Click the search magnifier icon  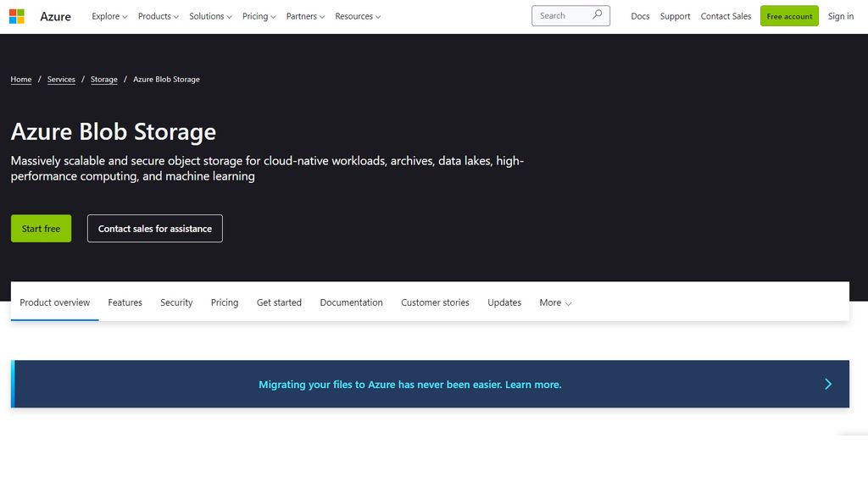point(597,15)
